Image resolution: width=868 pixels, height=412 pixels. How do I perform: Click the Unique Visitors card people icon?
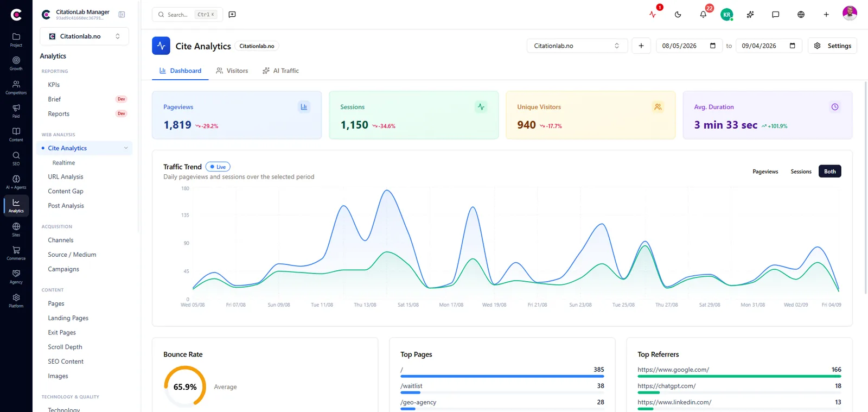point(658,107)
